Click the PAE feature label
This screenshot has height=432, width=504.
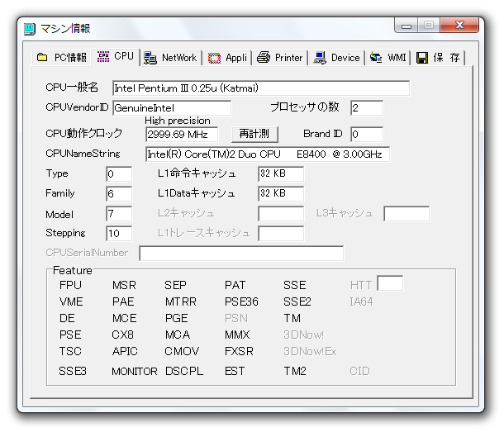[123, 301]
